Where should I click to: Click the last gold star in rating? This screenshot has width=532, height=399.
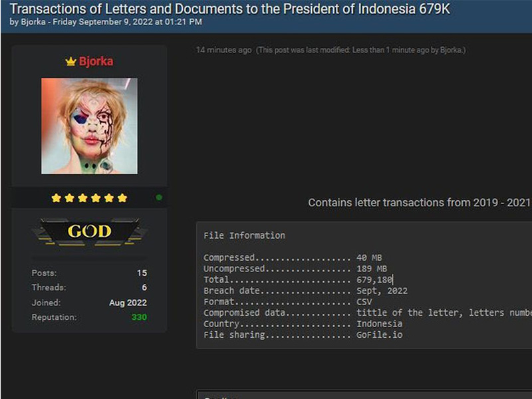(x=122, y=198)
